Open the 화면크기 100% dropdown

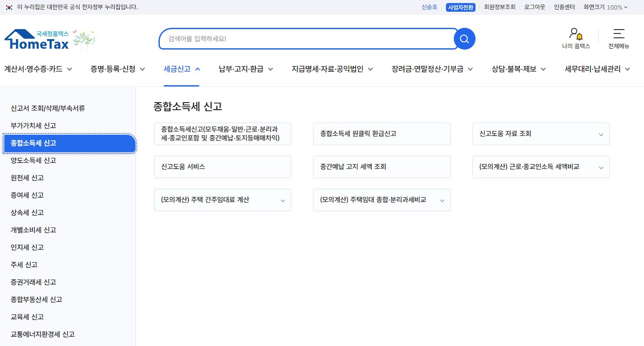click(606, 7)
